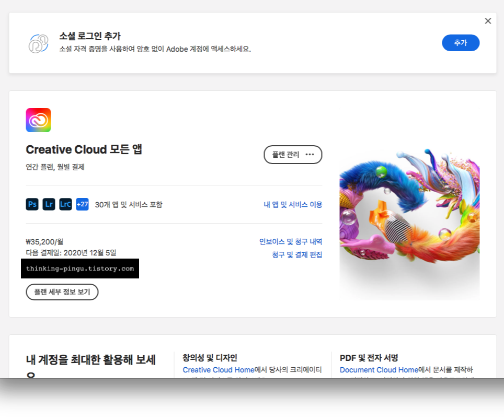Click the blue 추가 button
The image size is (504, 420).
[x=460, y=43]
